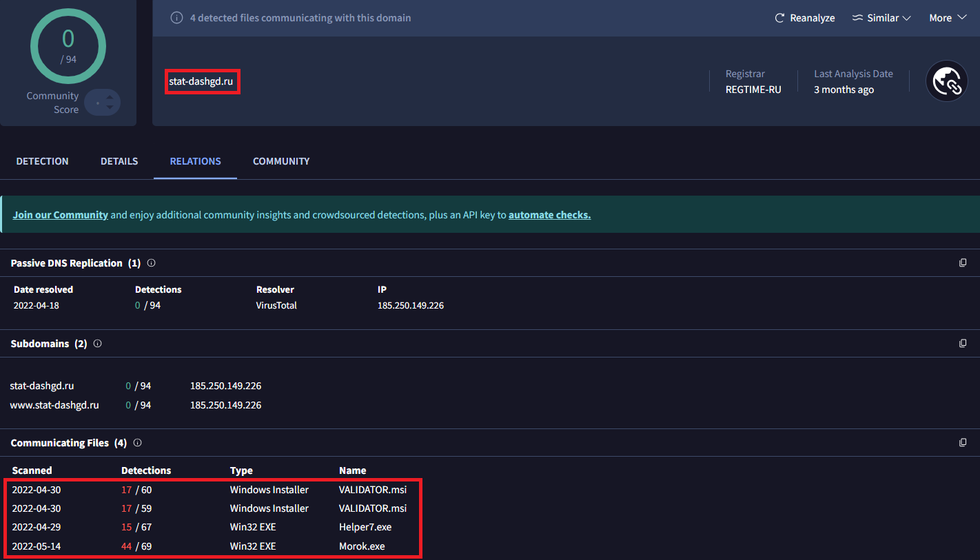Viewport: 980px width, 560px height.
Task: Downvote the community score
Action: (x=110, y=108)
